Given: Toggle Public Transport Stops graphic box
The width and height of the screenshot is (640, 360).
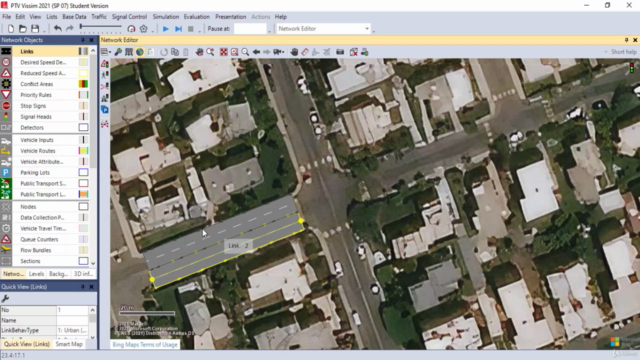Looking at the screenshot, I should (x=83, y=184).
